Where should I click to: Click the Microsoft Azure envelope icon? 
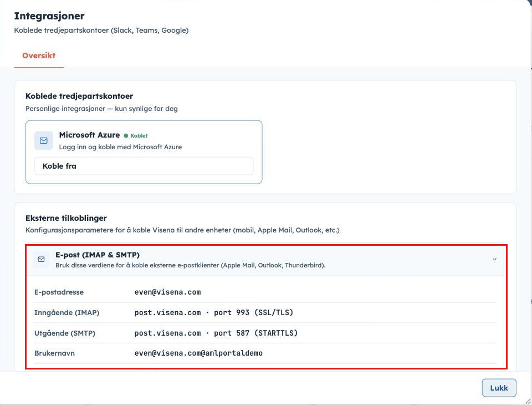click(x=43, y=141)
